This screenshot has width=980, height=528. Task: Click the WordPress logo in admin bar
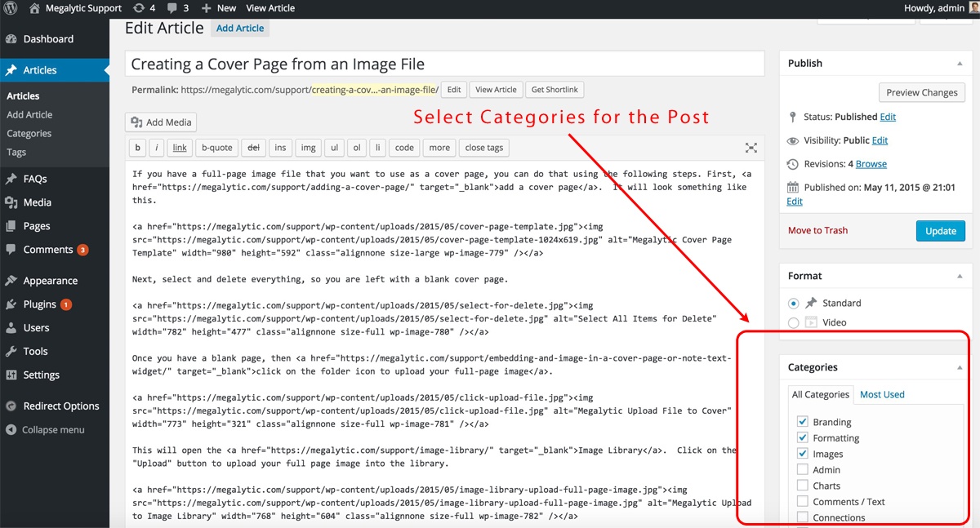(x=11, y=8)
